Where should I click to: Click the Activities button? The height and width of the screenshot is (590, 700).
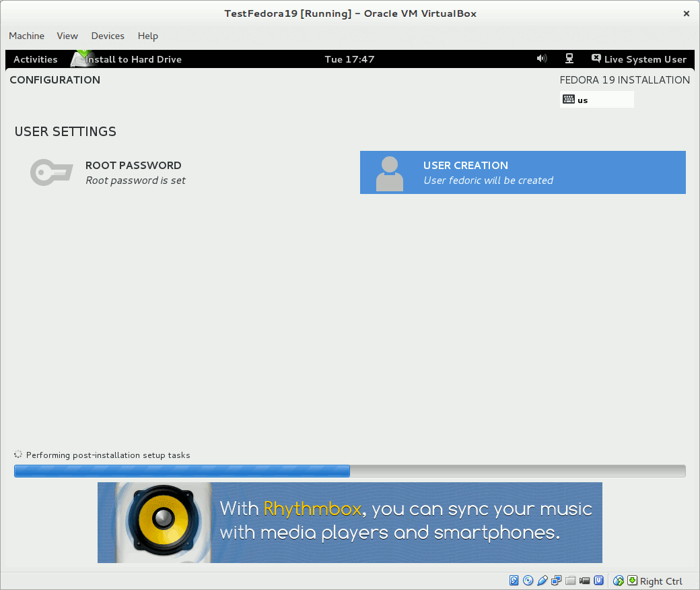pos(36,59)
